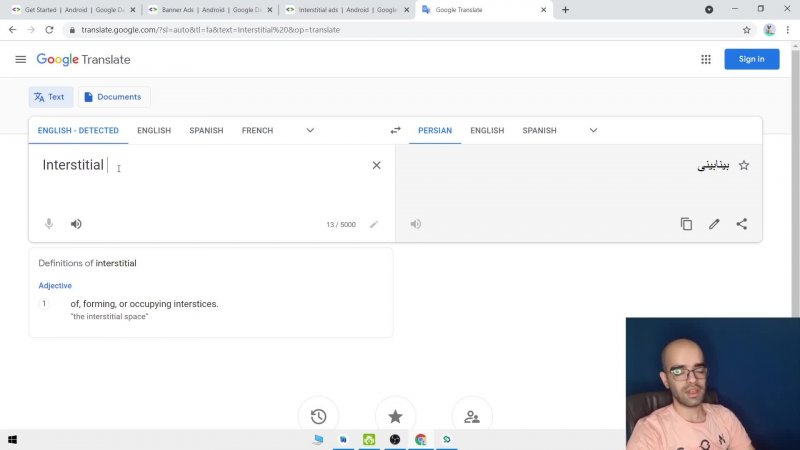
Task: Open translation History
Action: [318, 416]
